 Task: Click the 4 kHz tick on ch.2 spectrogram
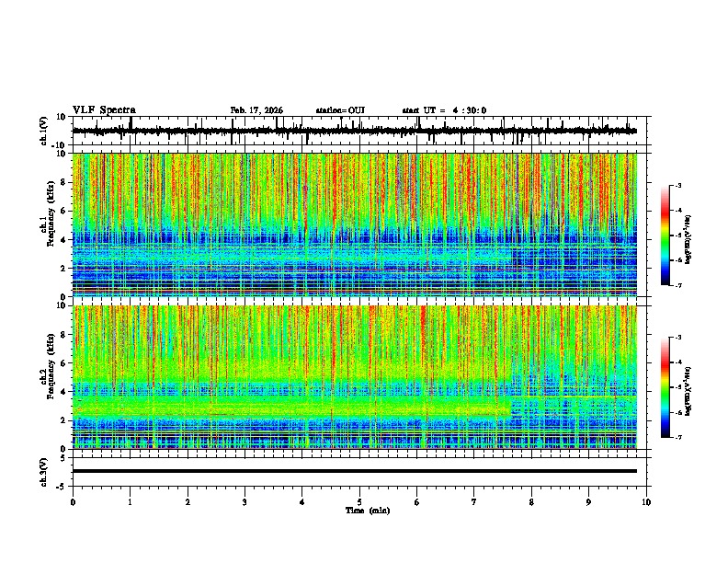(63, 392)
